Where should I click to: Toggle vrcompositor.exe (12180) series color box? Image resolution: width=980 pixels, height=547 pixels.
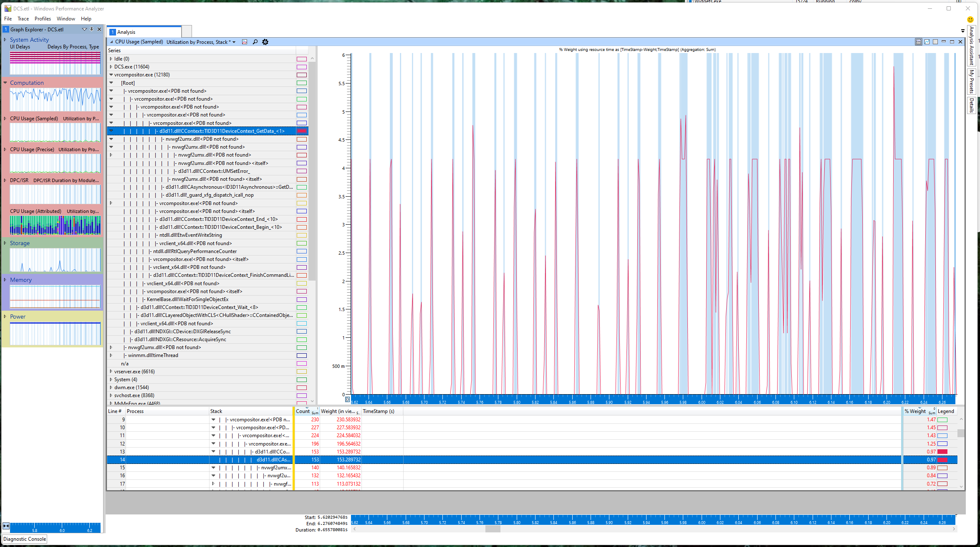(302, 75)
